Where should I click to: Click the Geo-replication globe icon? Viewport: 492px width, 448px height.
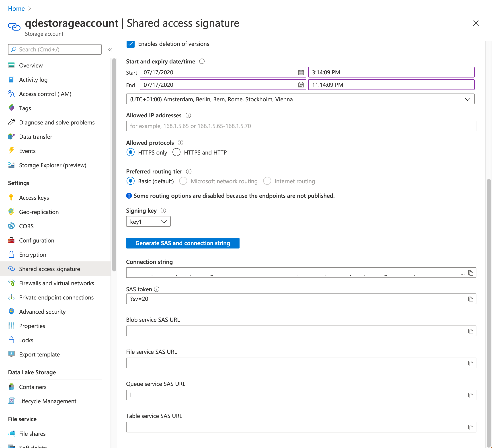coord(11,212)
